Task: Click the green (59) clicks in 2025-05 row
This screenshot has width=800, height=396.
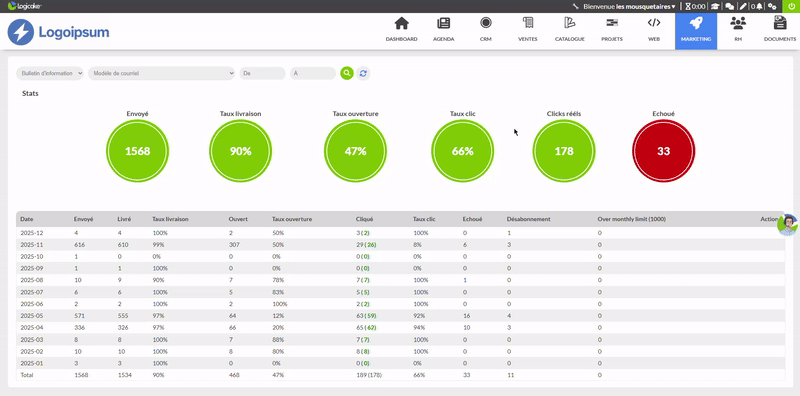Action: click(371, 316)
